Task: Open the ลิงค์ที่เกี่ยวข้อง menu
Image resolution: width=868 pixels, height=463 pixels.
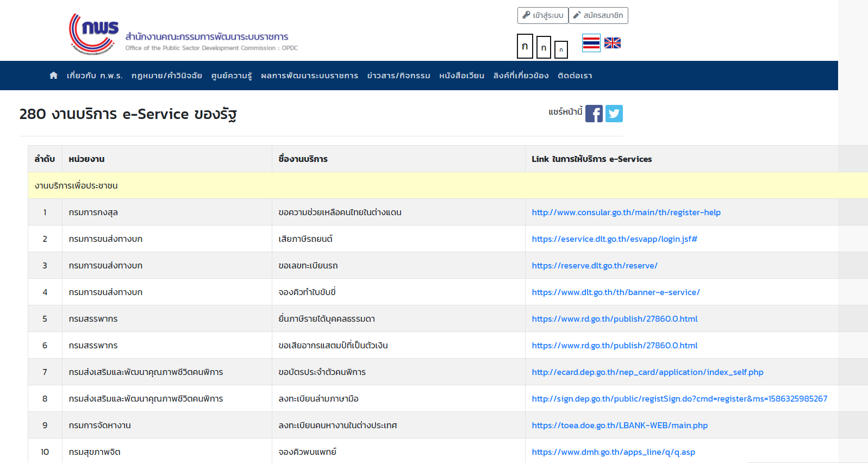Action: pos(521,76)
